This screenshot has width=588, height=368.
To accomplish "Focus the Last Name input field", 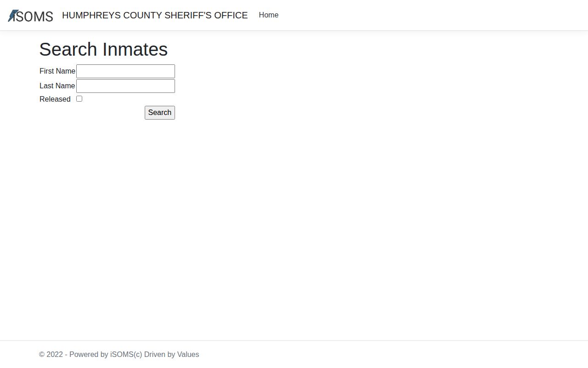I will coord(125,86).
